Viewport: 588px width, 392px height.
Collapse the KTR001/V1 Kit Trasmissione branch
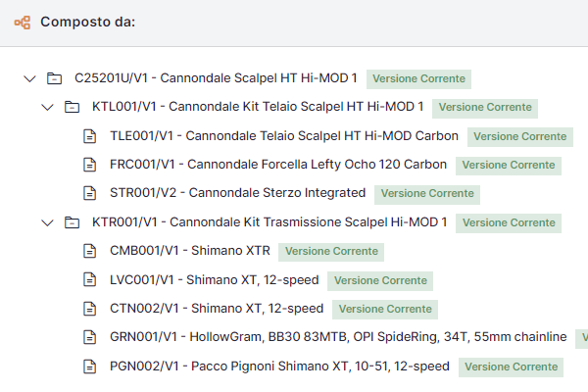47,222
